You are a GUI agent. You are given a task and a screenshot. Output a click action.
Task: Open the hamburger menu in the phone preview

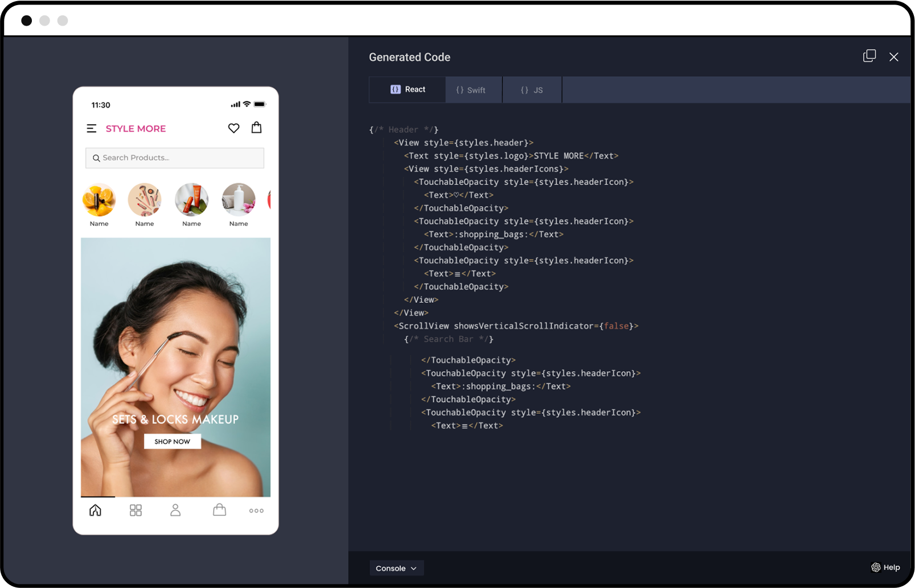pyautogui.click(x=92, y=128)
